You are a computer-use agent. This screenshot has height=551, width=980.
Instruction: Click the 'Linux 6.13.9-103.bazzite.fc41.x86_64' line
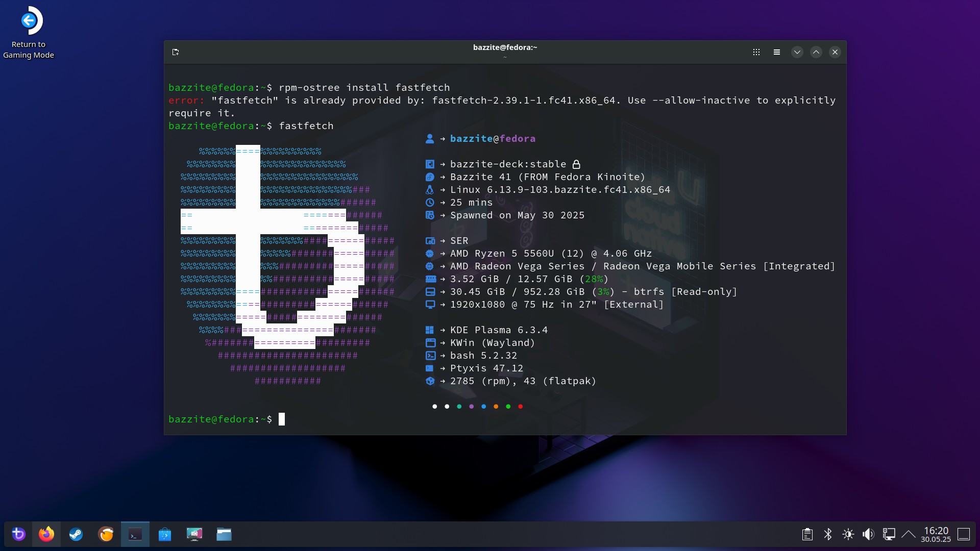(x=560, y=190)
